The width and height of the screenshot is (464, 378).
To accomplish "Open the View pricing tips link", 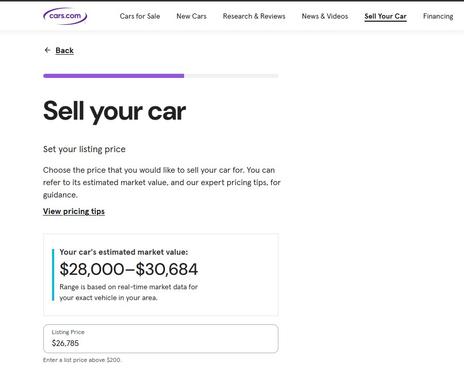I will (x=74, y=211).
